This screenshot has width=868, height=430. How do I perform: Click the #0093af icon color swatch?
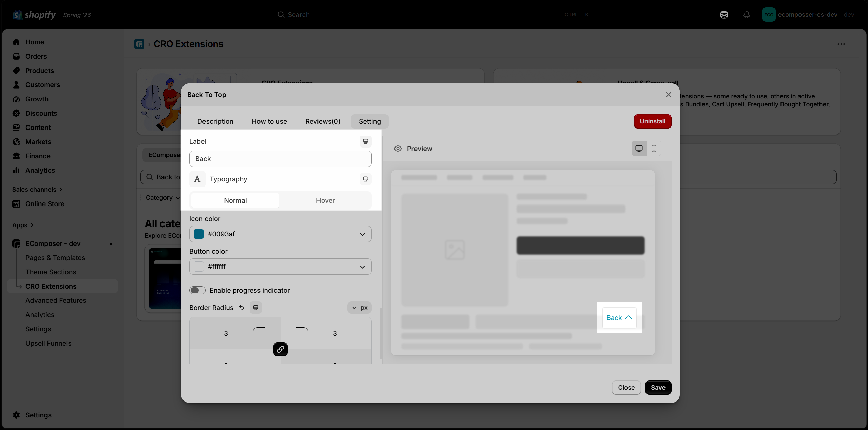[x=199, y=234]
